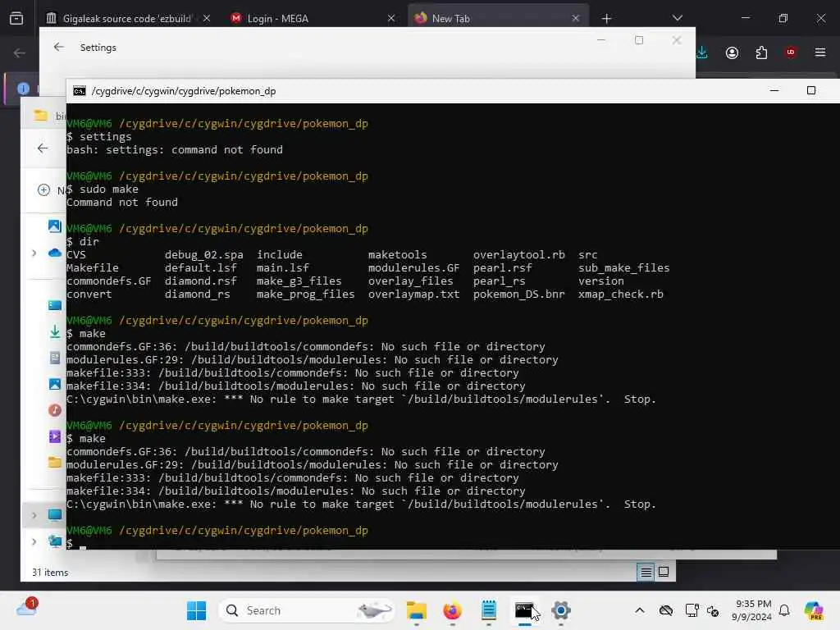
Task: Click the OneDrive tray icon
Action: point(666,610)
